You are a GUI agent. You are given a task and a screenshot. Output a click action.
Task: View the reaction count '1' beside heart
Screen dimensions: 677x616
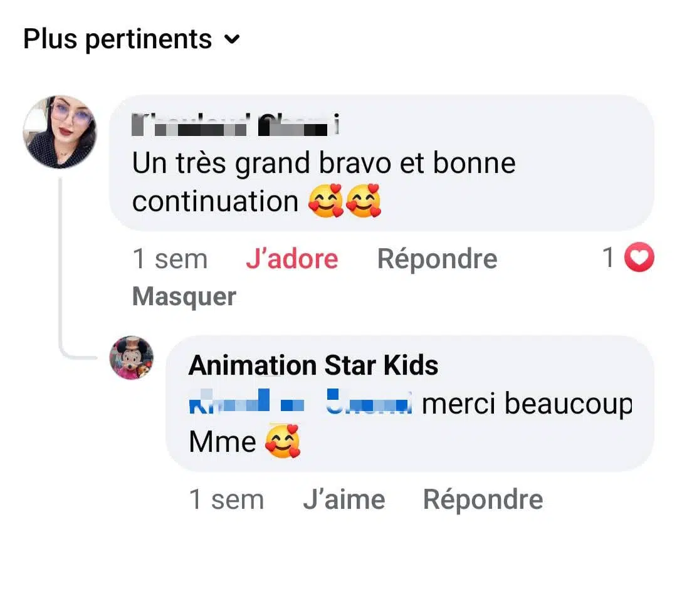coord(608,258)
